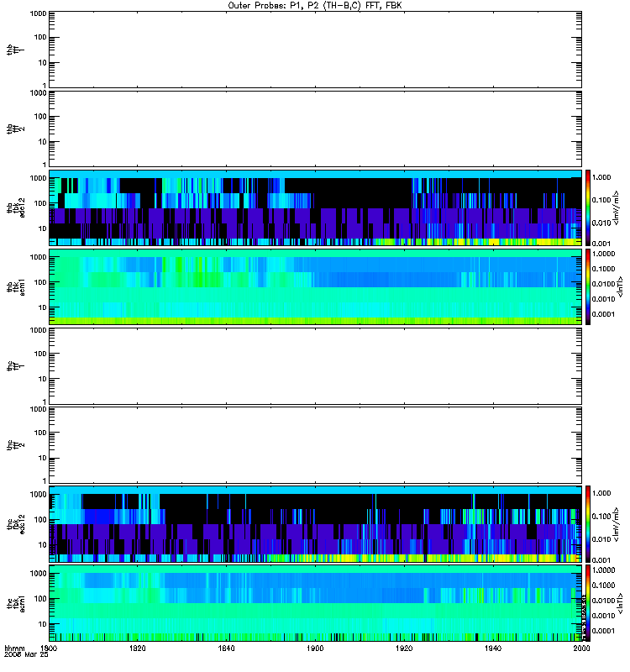The width and height of the screenshot is (630, 672).
Task: Click the 'thc fbk edc12' y-axis label
Action: click(x=16, y=524)
